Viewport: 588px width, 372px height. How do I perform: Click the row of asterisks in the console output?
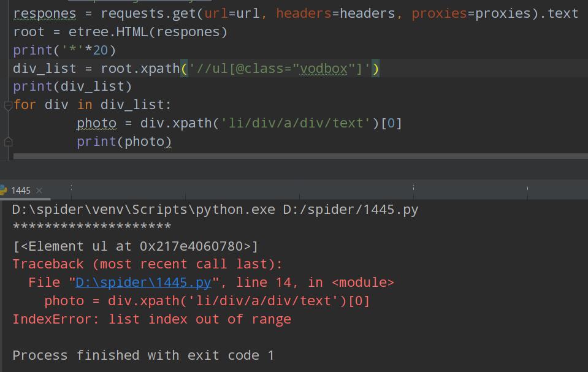(x=92, y=227)
